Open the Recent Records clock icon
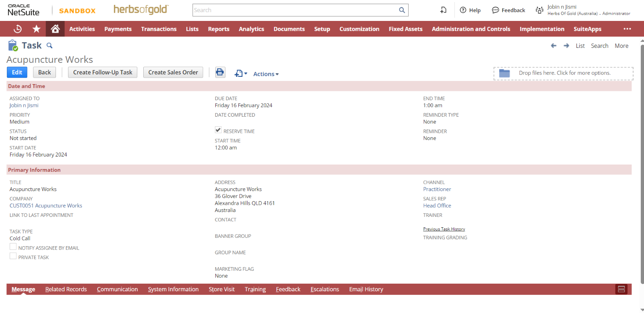This screenshot has width=644, height=313. [x=17, y=29]
